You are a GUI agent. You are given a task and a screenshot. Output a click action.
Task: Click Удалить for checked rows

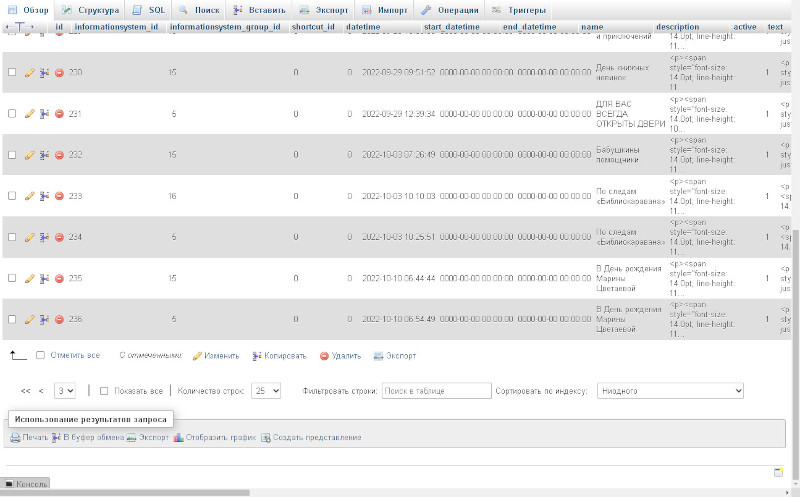click(x=340, y=356)
